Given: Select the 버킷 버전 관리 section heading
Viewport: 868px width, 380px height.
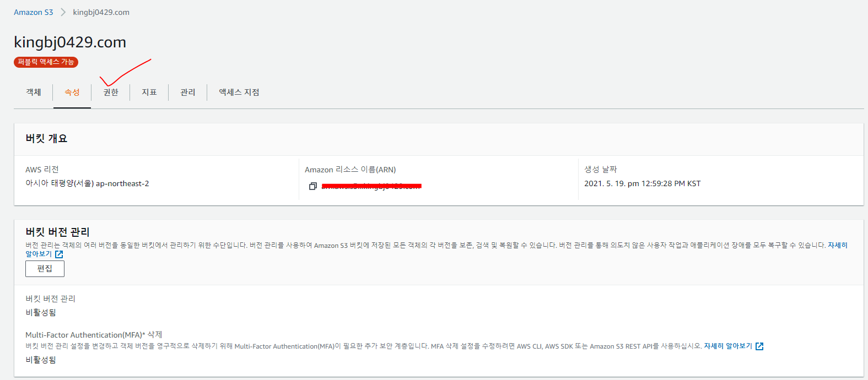Looking at the screenshot, I should coord(57,232).
